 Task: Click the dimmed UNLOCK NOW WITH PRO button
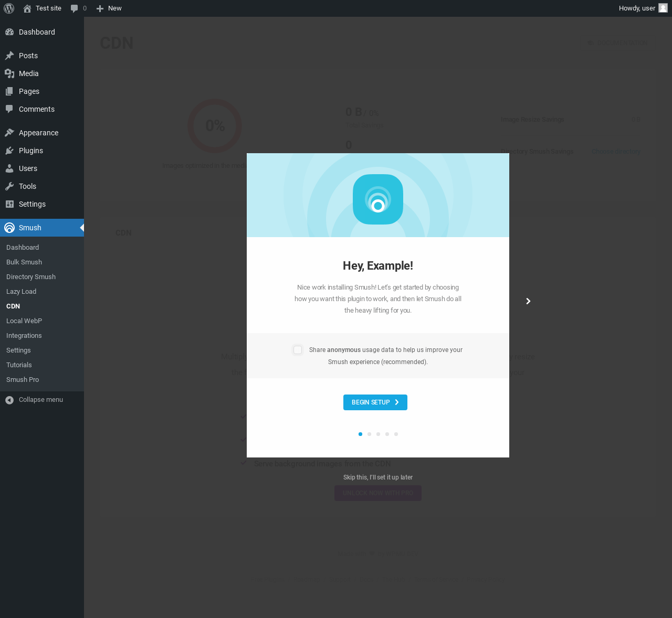point(378,493)
